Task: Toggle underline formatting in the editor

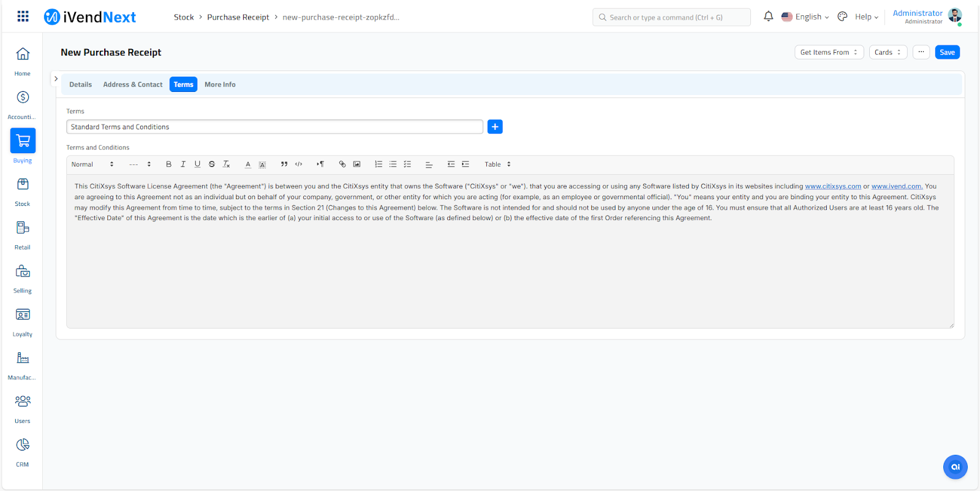Action: 197,164
